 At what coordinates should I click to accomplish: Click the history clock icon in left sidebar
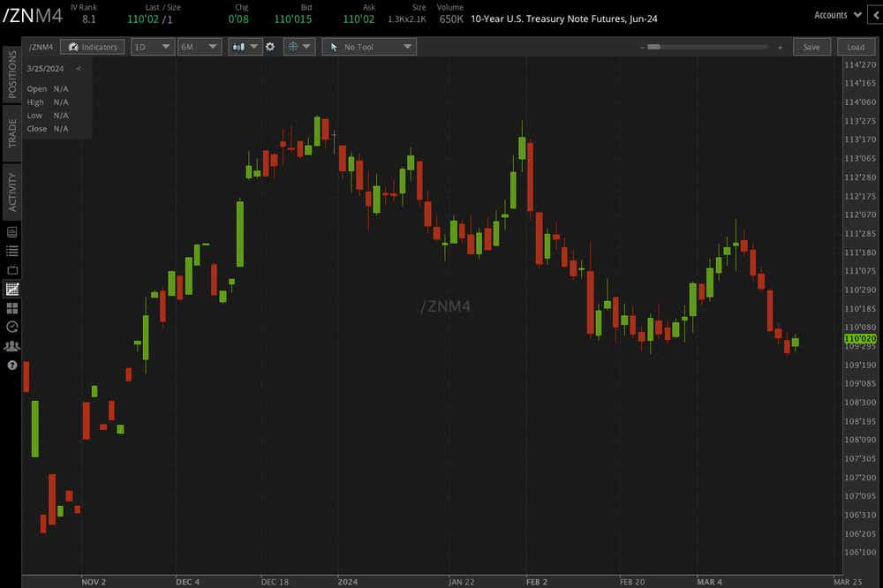pyautogui.click(x=11, y=327)
